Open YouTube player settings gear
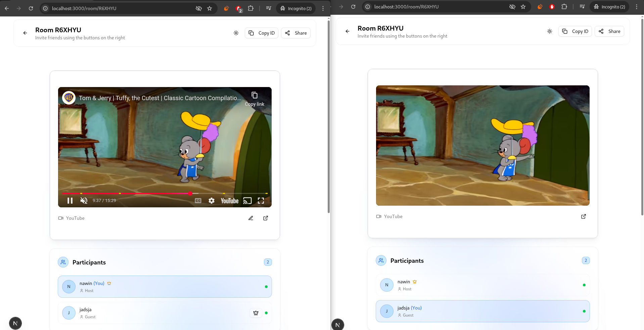 (x=212, y=201)
